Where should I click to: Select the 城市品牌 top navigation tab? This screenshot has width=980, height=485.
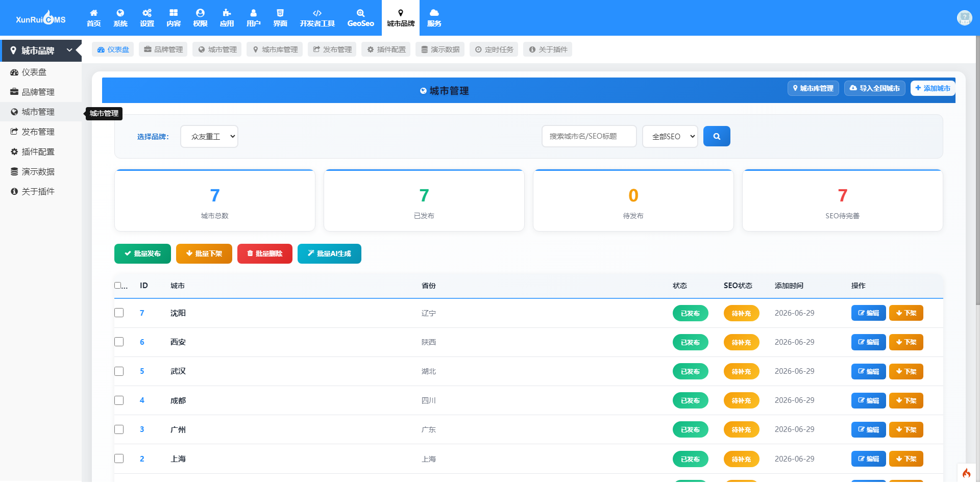click(401, 18)
